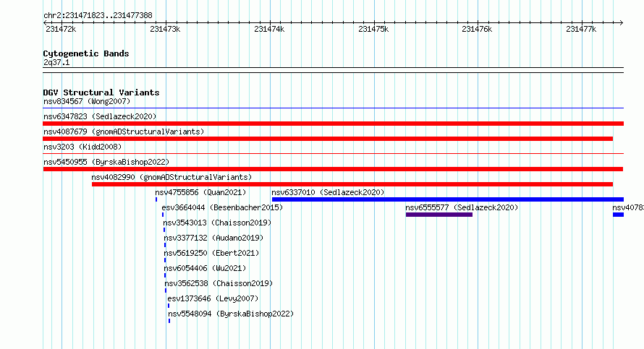
Task: Open nsv5548094 (ByrskaBishop2022) label
Action: point(231,314)
